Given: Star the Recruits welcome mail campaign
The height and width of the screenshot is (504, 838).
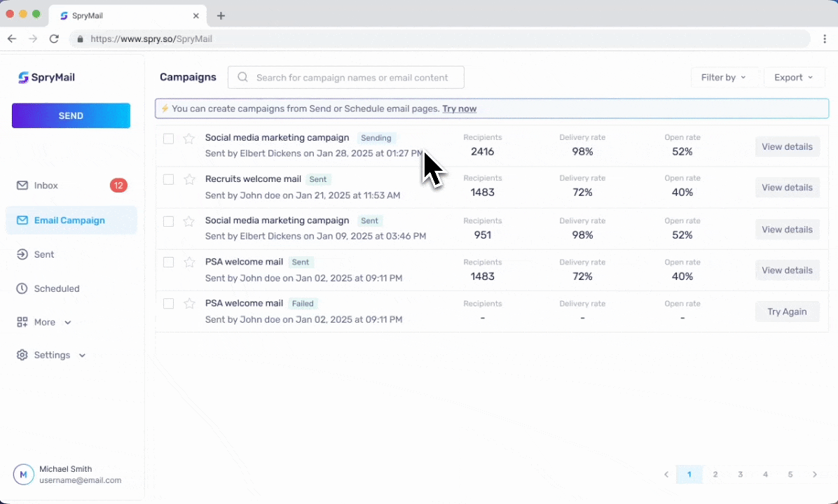Looking at the screenshot, I should tap(189, 179).
